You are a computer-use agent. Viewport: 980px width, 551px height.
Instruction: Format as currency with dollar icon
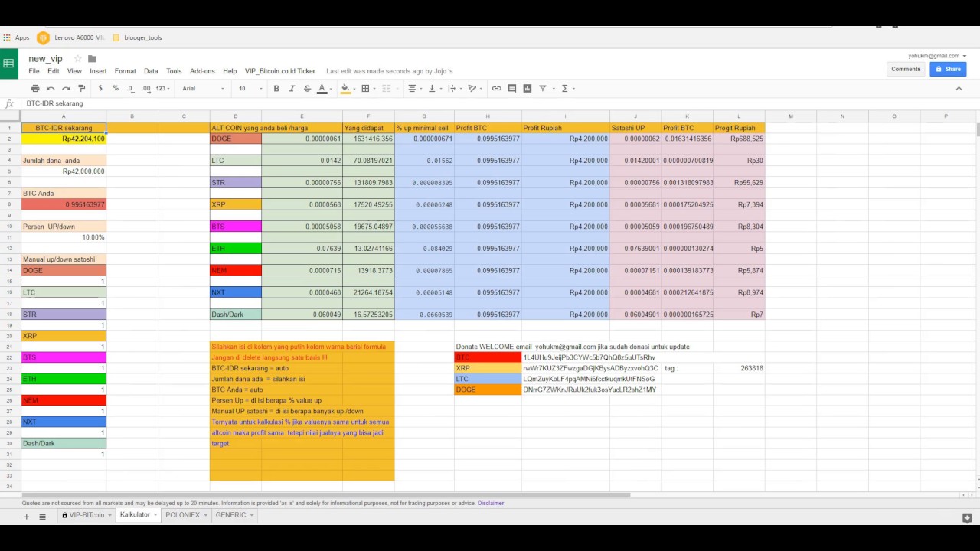coord(101,89)
